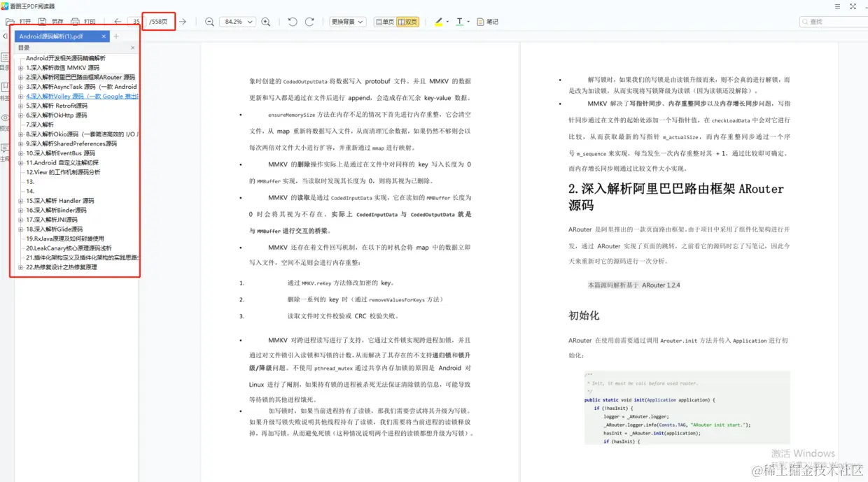Click the Java init code snippet image
This screenshot has width=868, height=482.
(x=687, y=408)
